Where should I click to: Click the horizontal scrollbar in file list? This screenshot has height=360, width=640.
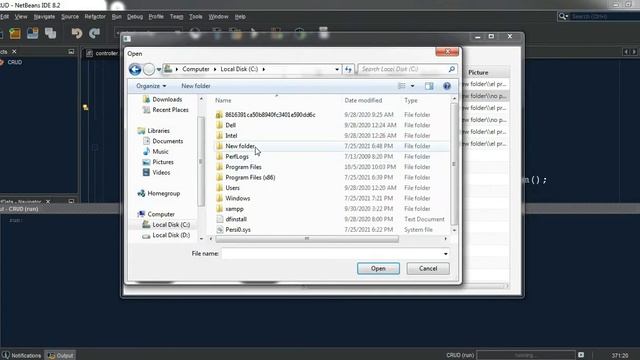coord(307,239)
